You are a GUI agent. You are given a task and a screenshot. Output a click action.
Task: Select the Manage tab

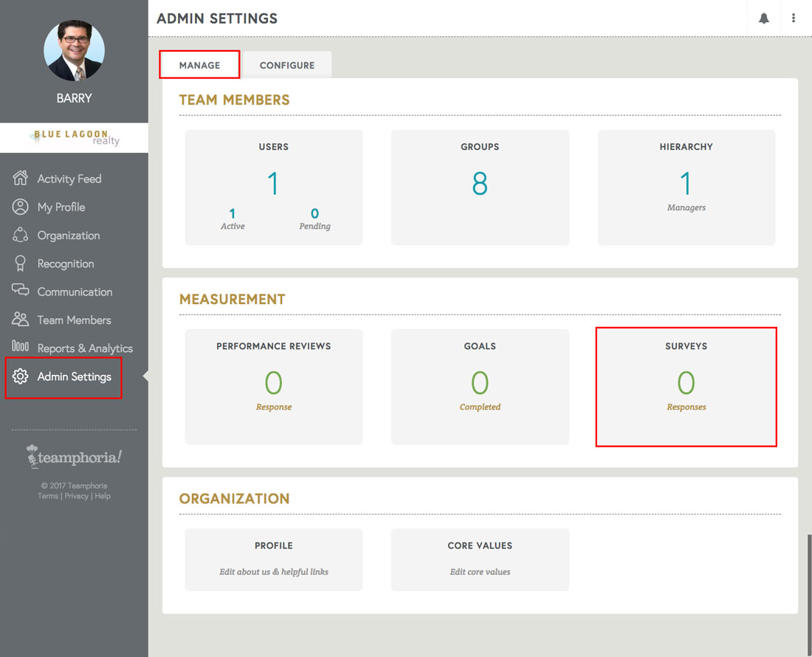(x=199, y=65)
